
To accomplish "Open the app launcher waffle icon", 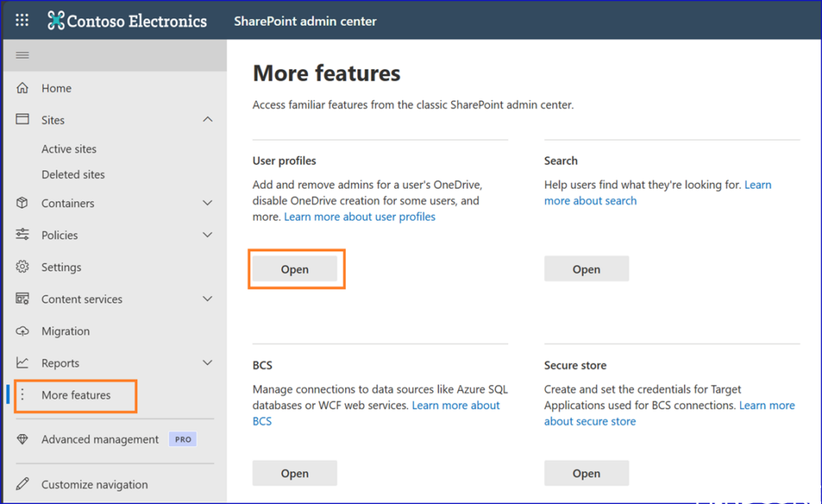I will point(22,21).
